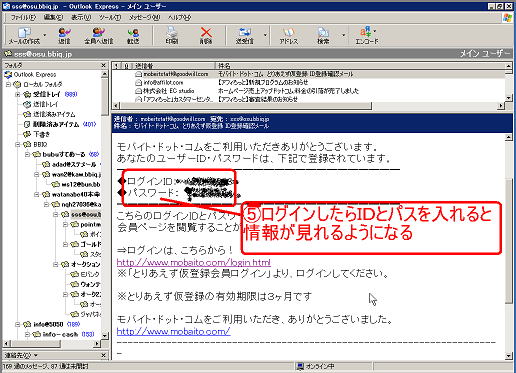Open dropdown arrow next to Create Mail

click(45, 35)
